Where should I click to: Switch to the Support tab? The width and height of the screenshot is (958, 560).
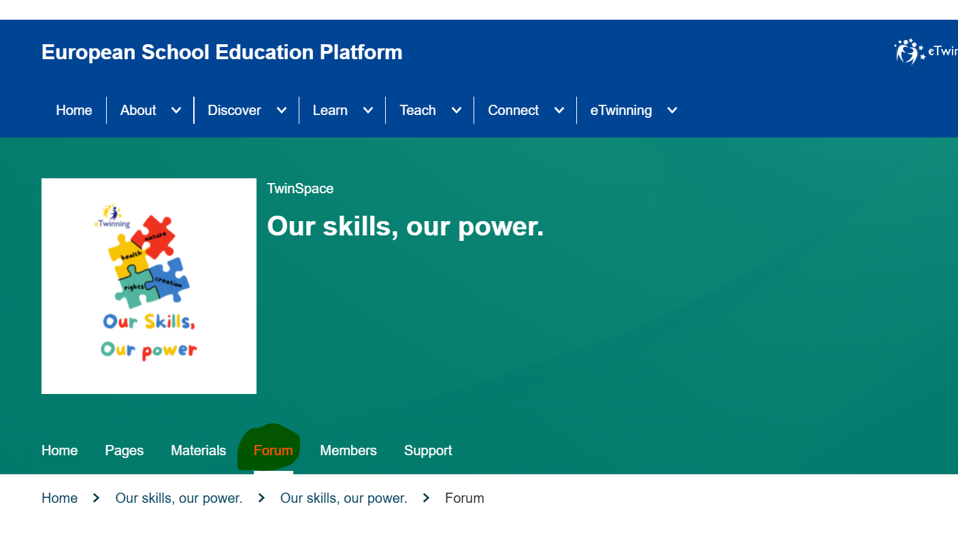(428, 450)
